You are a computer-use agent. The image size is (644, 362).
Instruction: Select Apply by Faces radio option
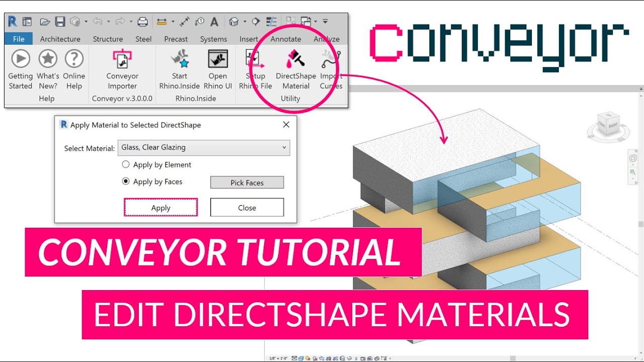(126, 182)
